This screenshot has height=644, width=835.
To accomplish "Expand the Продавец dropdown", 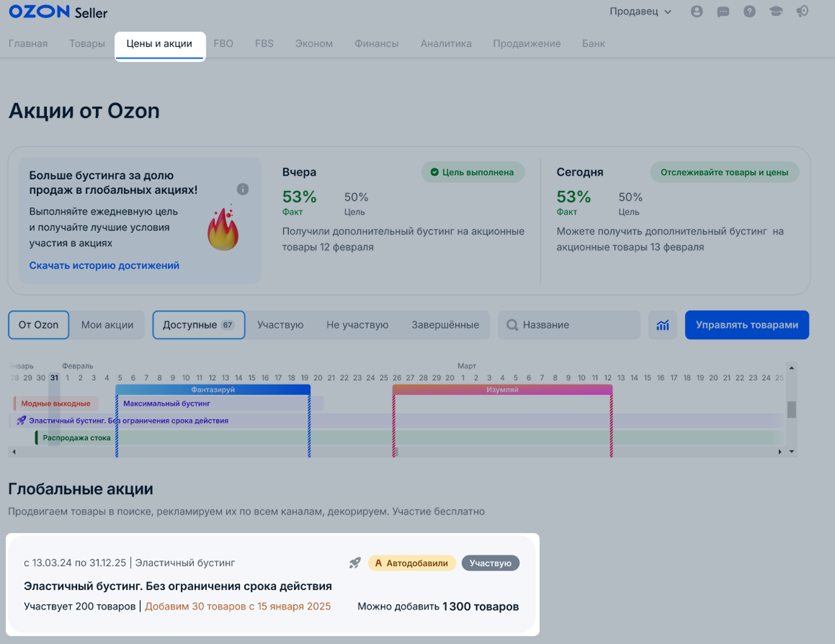I will tap(640, 12).
